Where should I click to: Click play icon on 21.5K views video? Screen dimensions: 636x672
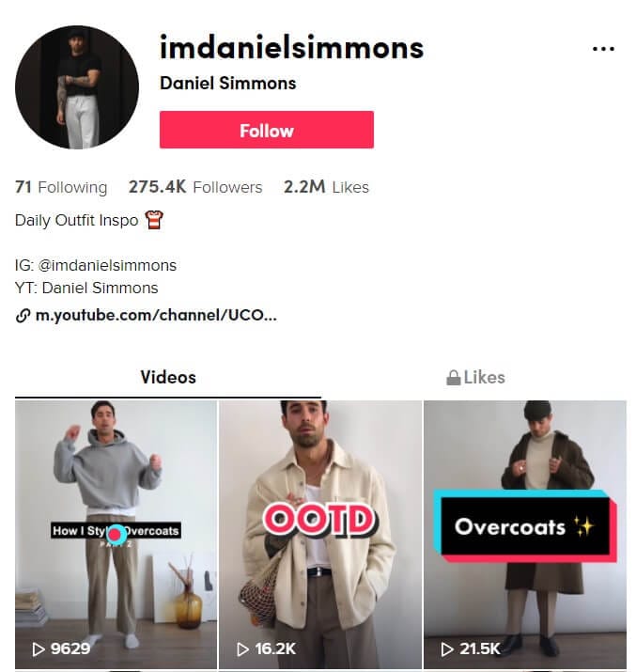click(447, 649)
